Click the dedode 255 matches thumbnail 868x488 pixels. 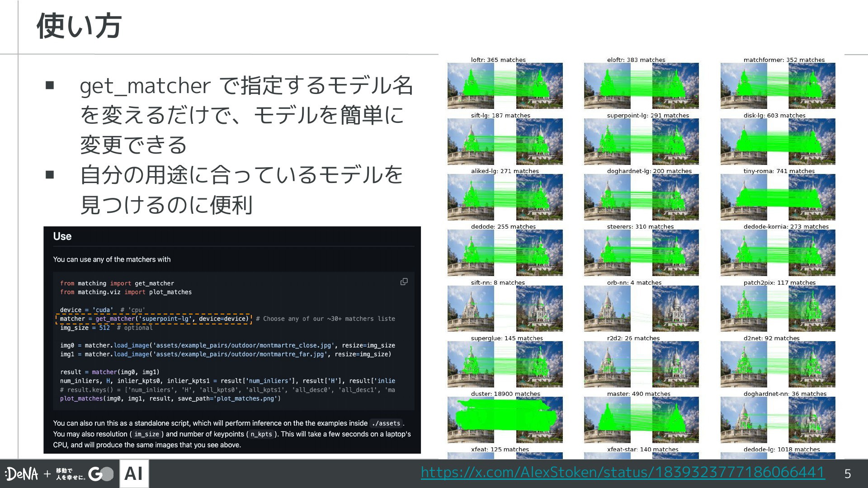pos(505,253)
